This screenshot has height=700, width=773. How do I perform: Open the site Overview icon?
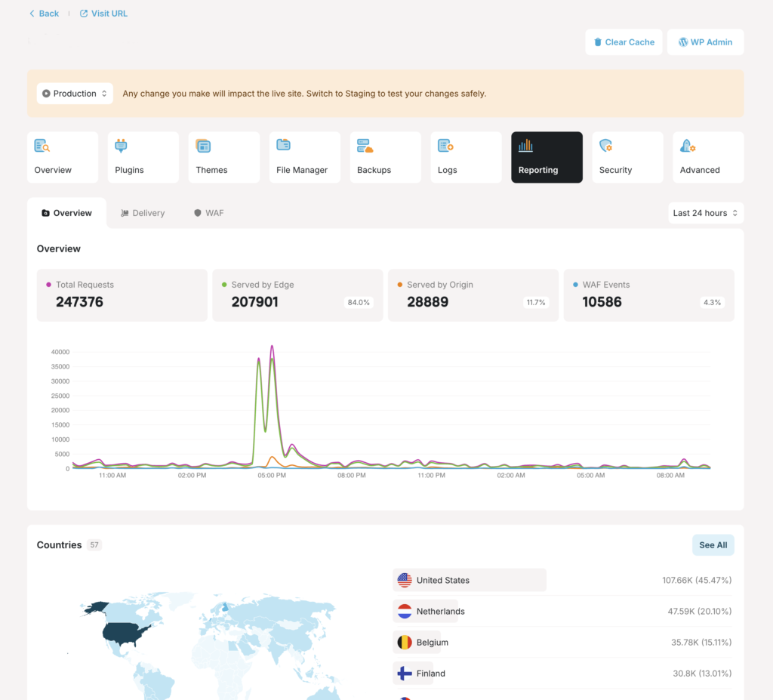coord(42,146)
